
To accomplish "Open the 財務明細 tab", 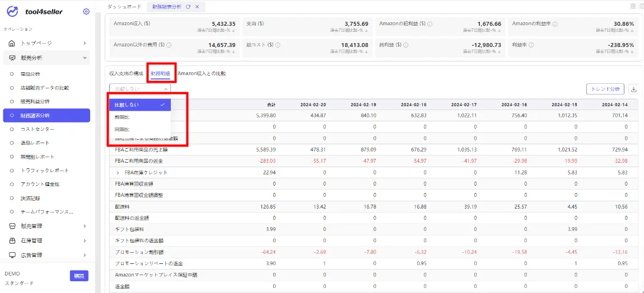I will (160, 73).
